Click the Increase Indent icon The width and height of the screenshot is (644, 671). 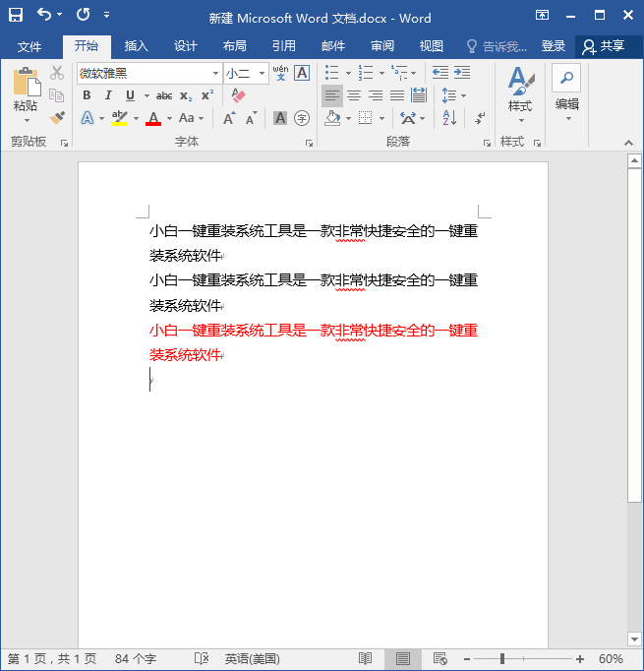point(462,73)
